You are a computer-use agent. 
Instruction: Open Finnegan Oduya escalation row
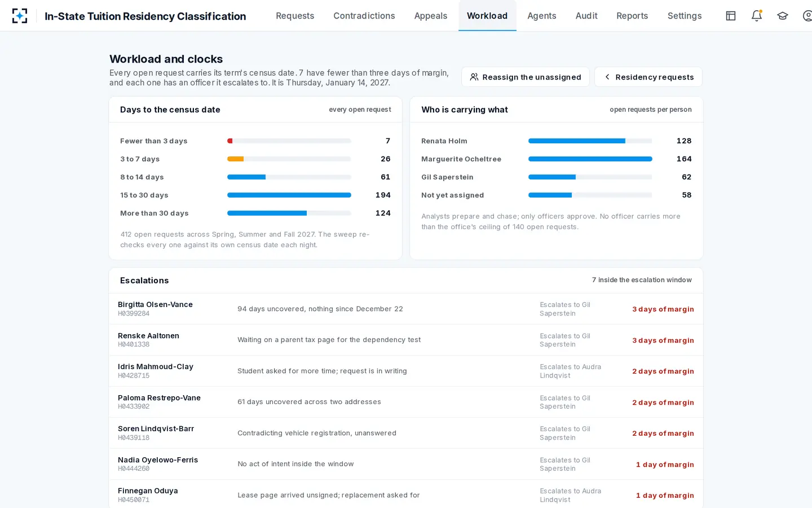(406, 494)
